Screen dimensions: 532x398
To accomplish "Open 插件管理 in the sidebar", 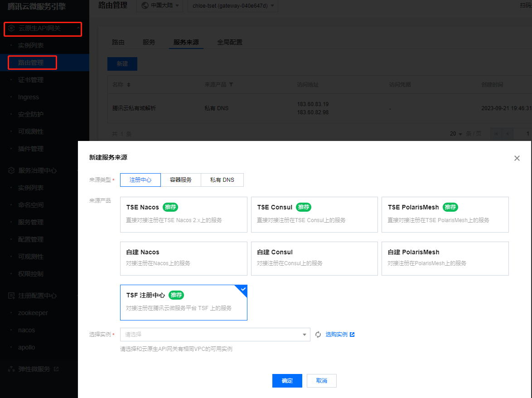I will (31, 149).
